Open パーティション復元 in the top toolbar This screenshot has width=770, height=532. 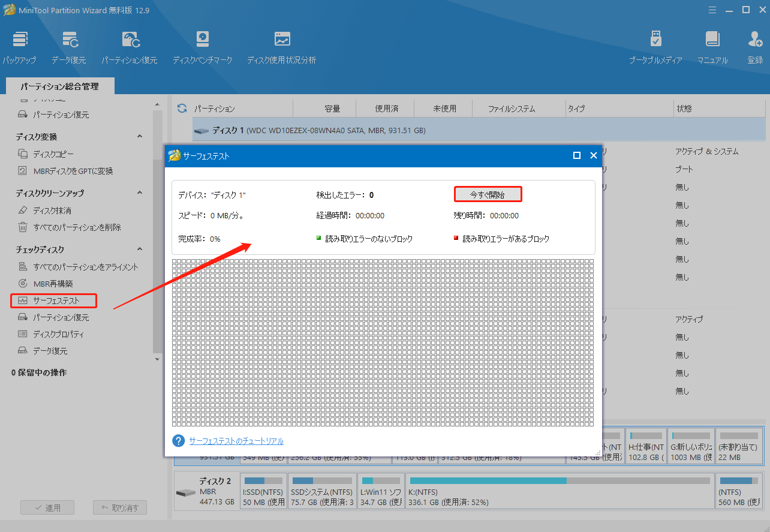[129, 47]
